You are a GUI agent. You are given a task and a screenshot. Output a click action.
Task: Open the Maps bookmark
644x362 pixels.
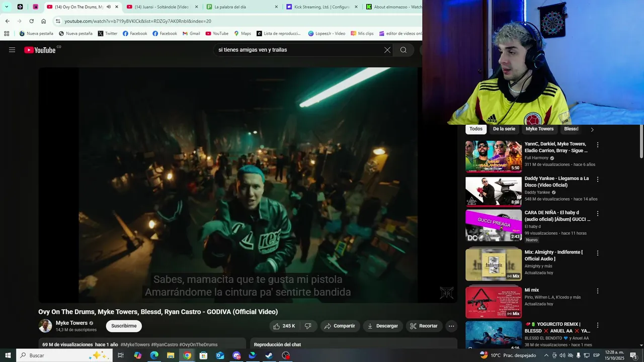point(243,34)
